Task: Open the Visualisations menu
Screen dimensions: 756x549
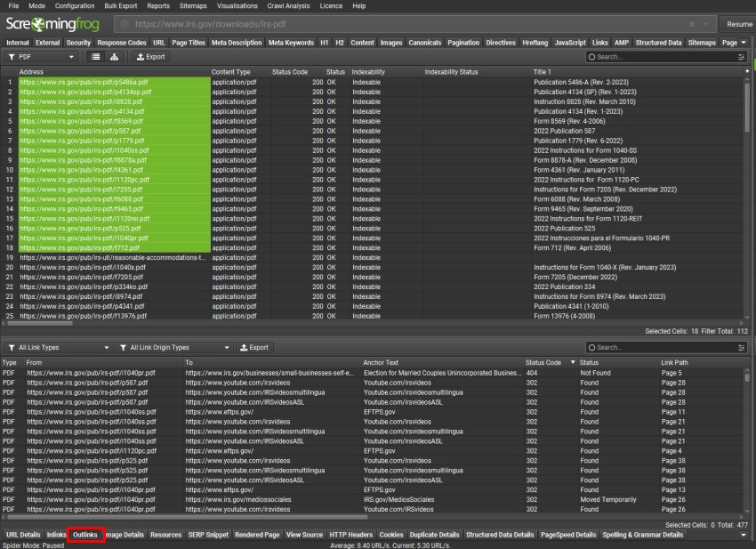Action: click(x=237, y=6)
